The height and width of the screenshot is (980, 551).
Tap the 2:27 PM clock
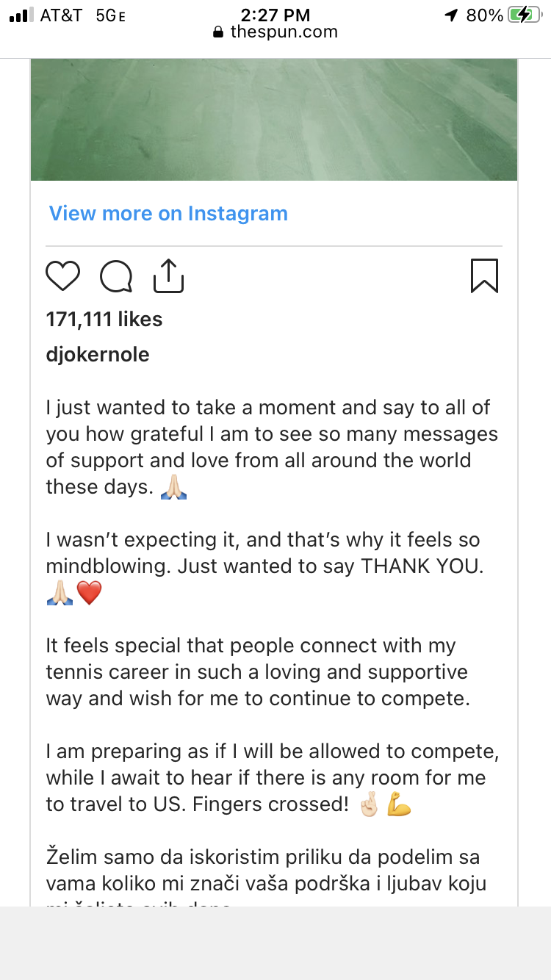pyautogui.click(x=275, y=15)
